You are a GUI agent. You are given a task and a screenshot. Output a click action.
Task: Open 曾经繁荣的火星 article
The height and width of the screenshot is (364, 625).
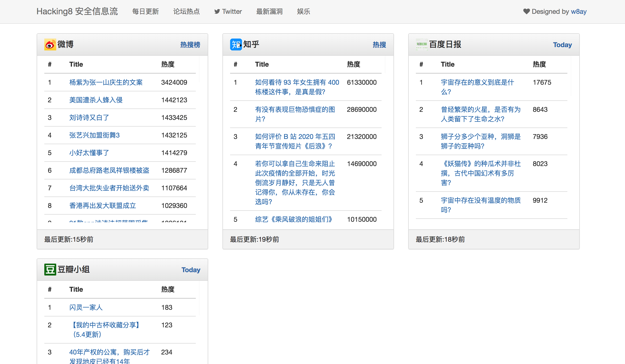pyautogui.click(x=481, y=114)
